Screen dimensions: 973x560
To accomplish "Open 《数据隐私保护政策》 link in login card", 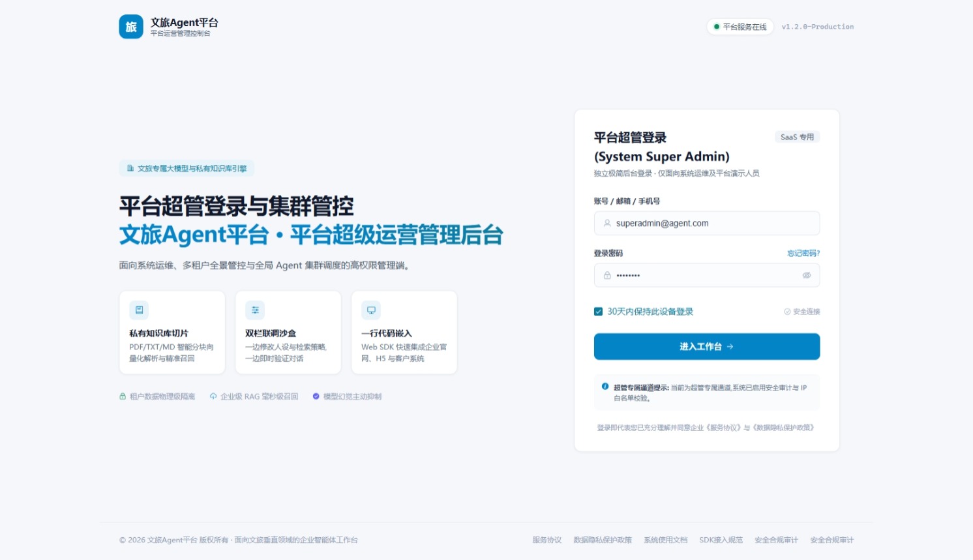I will 784,428.
